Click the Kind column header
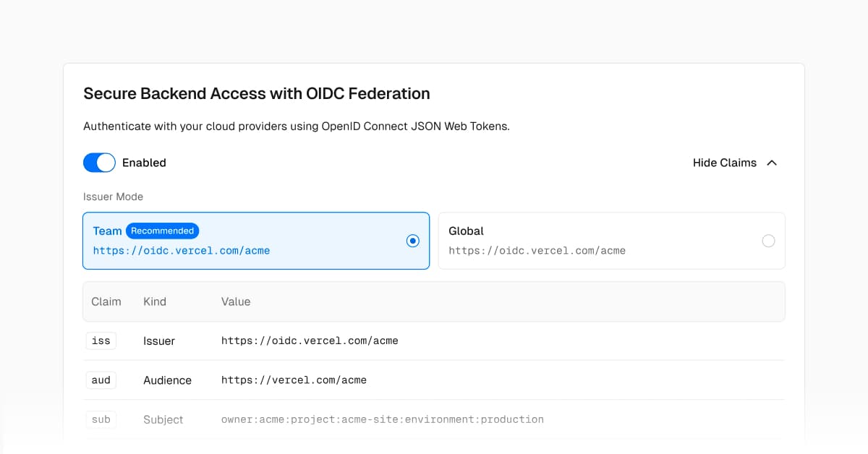The height and width of the screenshot is (454, 868). [155, 301]
